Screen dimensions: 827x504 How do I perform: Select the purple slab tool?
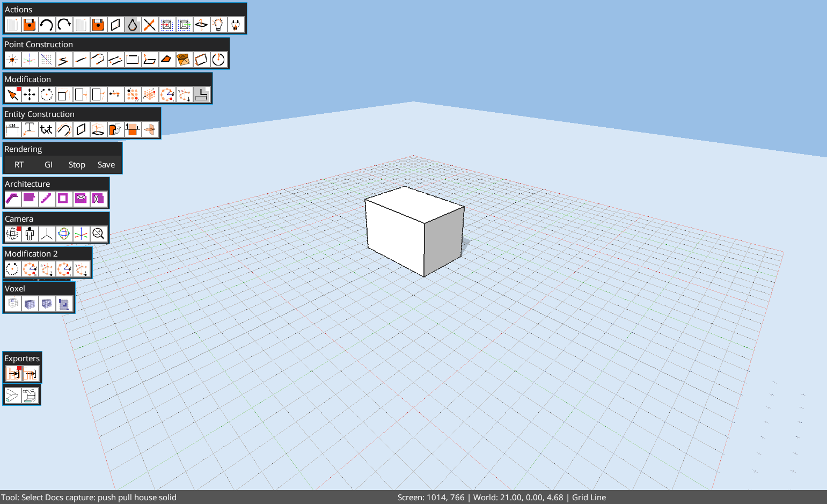point(30,199)
